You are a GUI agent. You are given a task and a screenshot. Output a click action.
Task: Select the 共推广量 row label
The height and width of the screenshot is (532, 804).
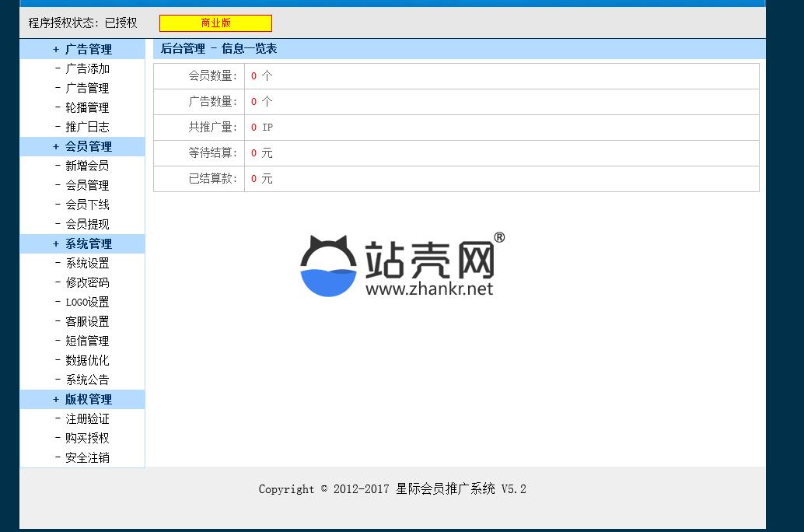click(213, 128)
